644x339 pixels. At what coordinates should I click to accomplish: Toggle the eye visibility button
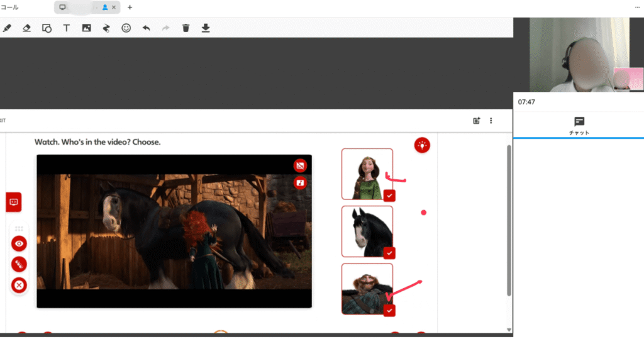click(x=19, y=243)
